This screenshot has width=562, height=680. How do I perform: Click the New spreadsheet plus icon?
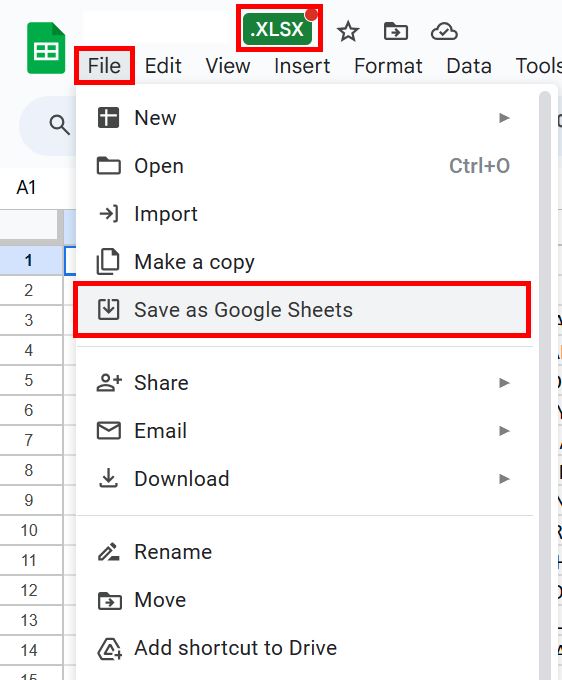tap(108, 118)
